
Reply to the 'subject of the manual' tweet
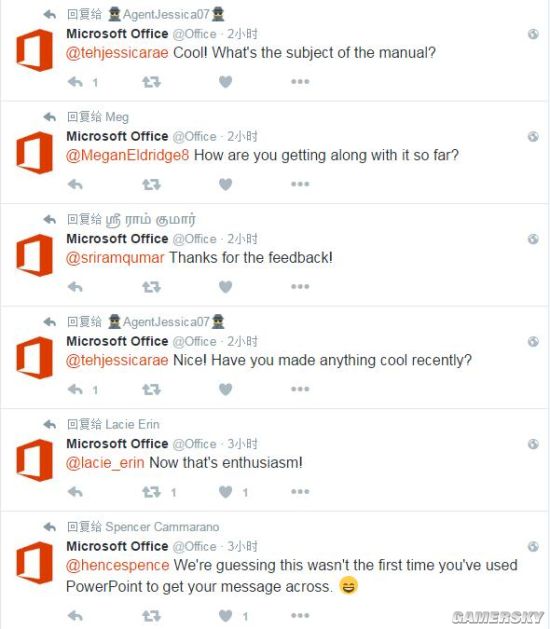click(x=75, y=82)
